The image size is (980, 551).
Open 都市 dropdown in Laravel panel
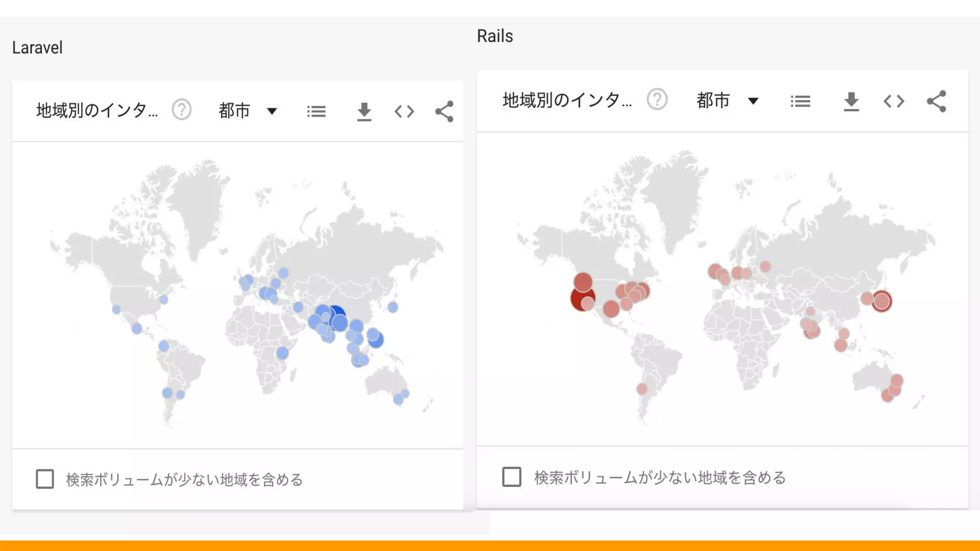pos(248,111)
